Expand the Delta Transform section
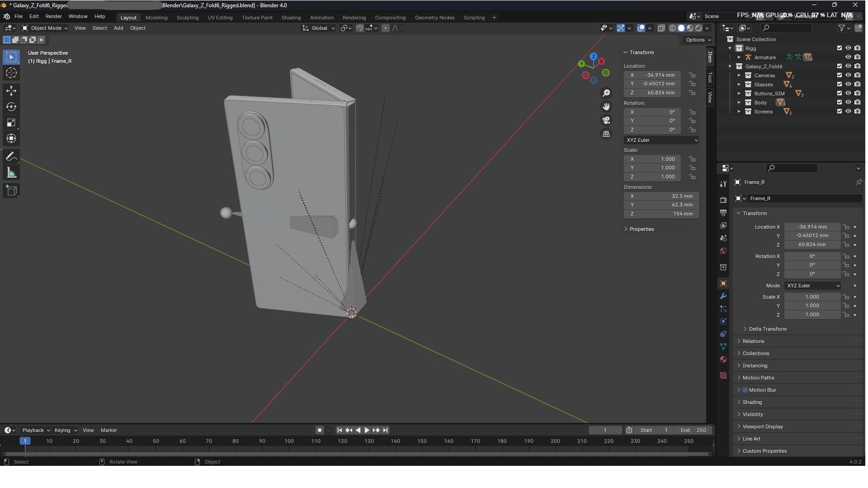868x488 pixels. click(x=767, y=329)
